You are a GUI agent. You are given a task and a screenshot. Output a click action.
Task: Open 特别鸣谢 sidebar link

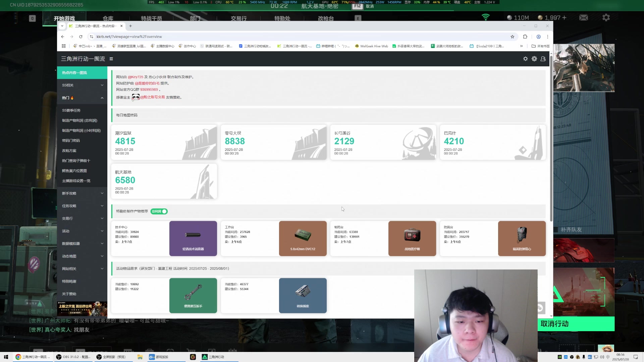(x=82, y=281)
